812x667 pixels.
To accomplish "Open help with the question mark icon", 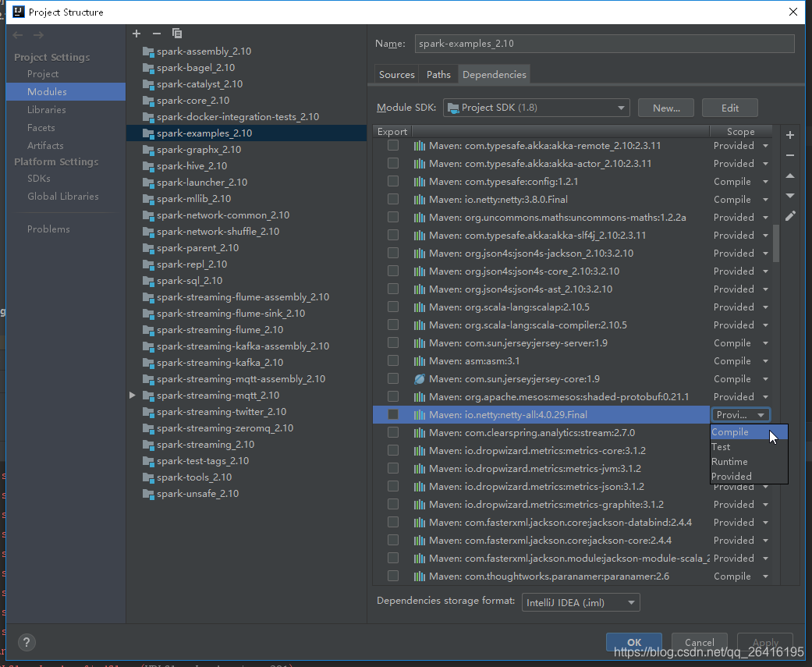I will click(27, 643).
